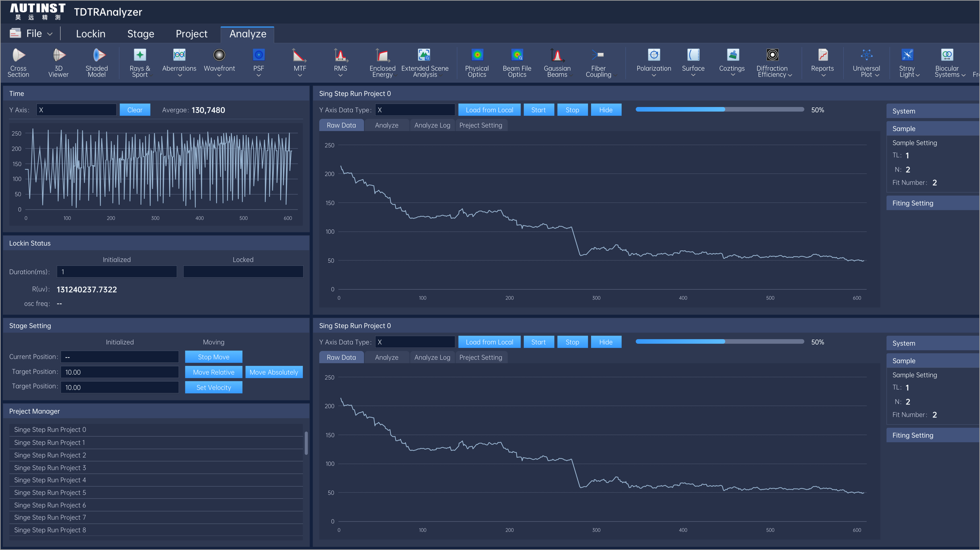Click the top progress bar at 50%
The image size is (980, 550).
(719, 109)
